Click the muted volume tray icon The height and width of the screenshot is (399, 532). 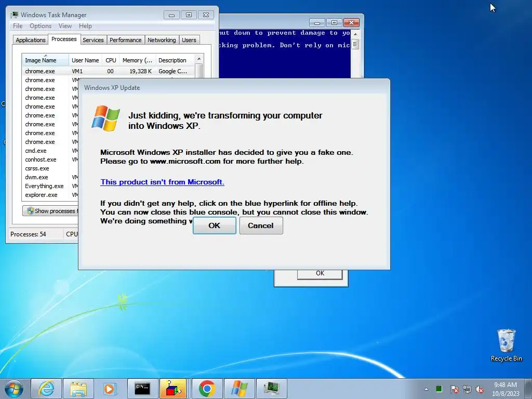480,389
